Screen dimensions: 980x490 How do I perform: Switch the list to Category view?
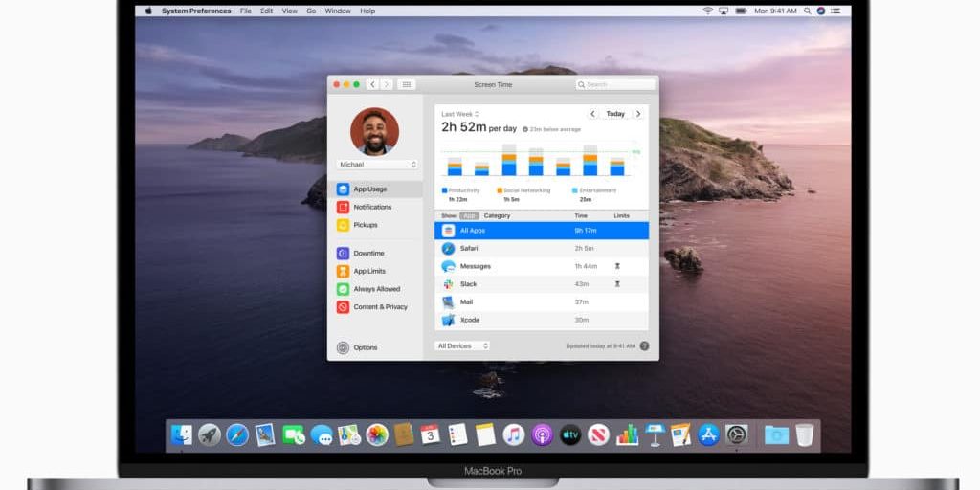click(497, 215)
